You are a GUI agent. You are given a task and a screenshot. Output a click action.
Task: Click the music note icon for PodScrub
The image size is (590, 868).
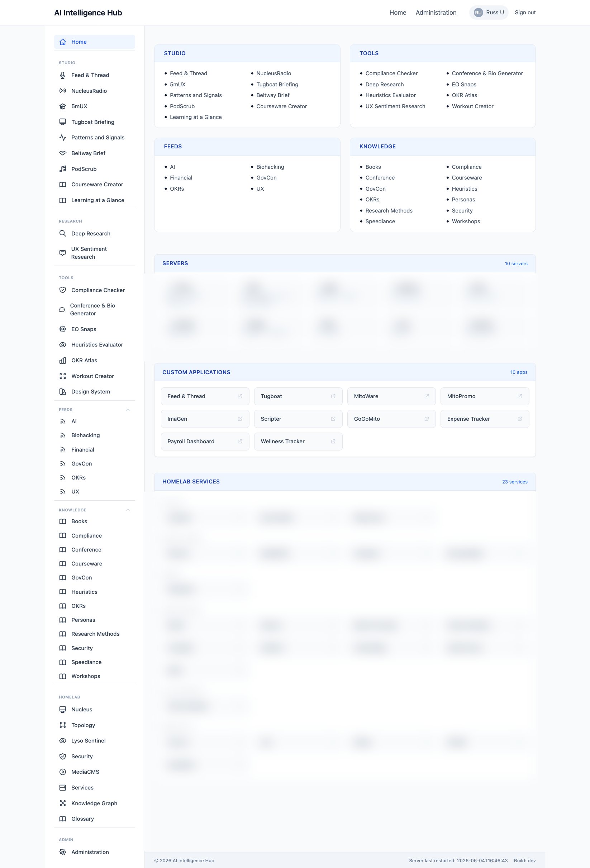coord(63,169)
